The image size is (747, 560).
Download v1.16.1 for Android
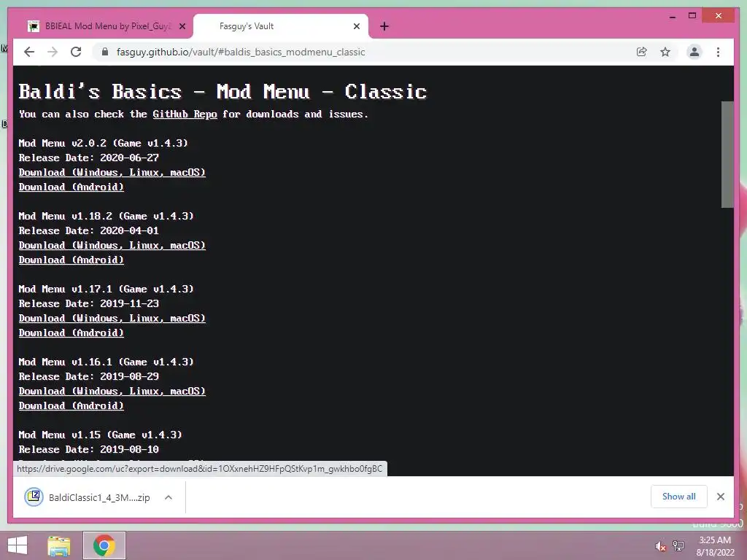tap(71, 405)
